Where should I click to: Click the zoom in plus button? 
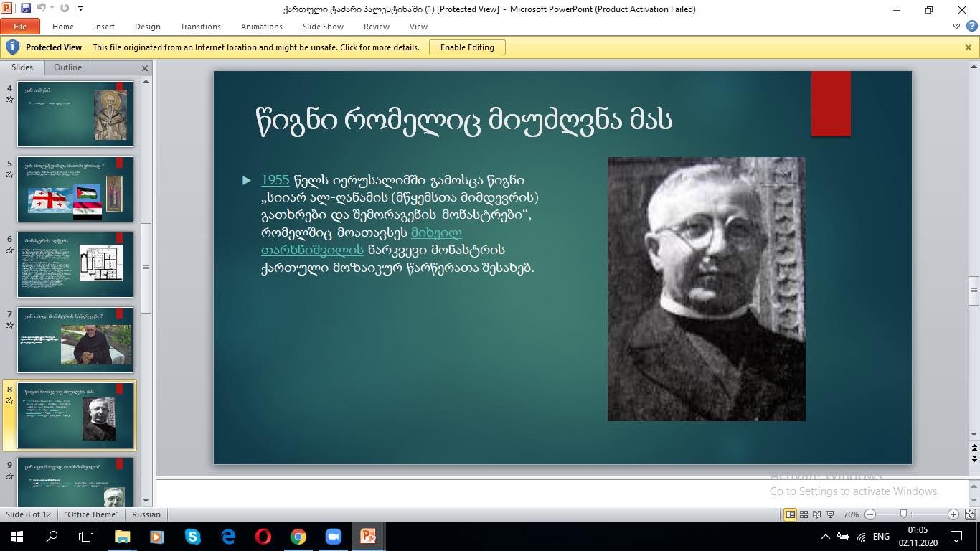click(x=953, y=514)
